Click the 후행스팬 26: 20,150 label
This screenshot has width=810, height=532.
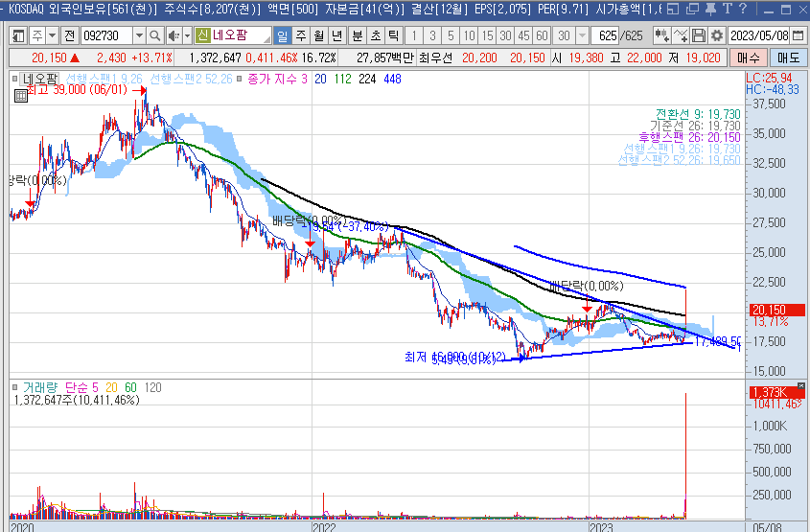pyautogui.click(x=689, y=137)
